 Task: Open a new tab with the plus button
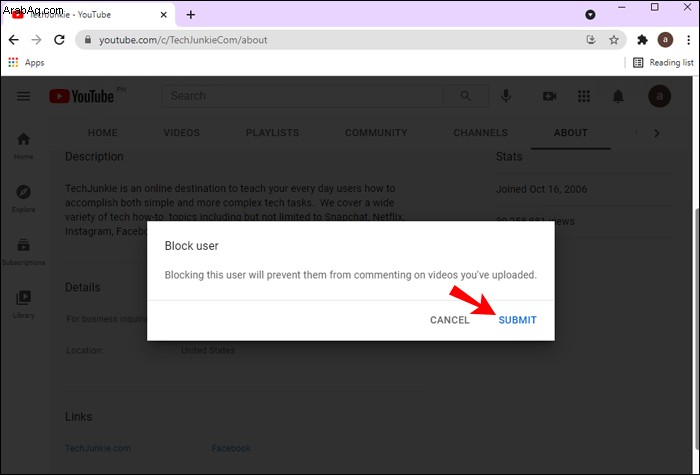[x=191, y=15]
